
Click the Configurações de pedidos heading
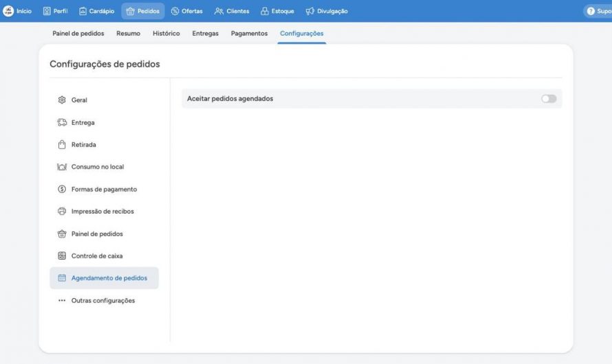click(105, 64)
